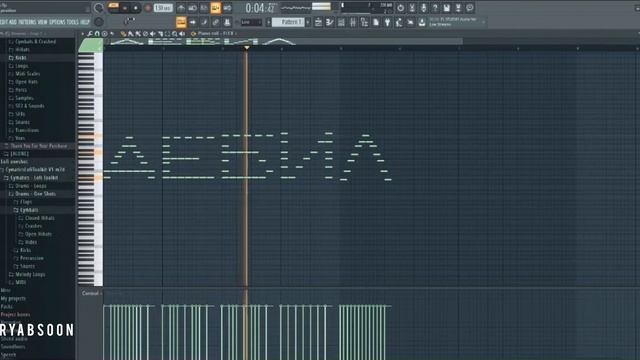Viewport: 640px width, 360px height.
Task: Click the tempo BPM display
Action: [x=163, y=8]
